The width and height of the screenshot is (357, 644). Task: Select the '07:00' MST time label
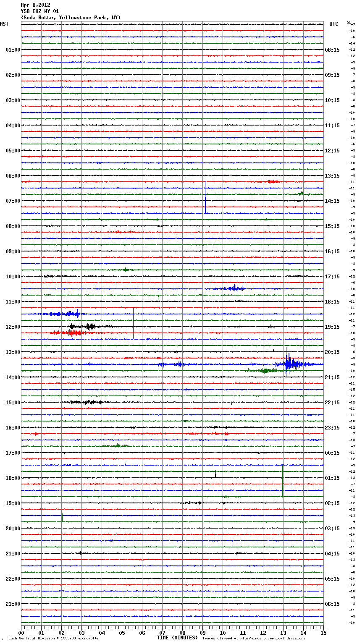13,201
